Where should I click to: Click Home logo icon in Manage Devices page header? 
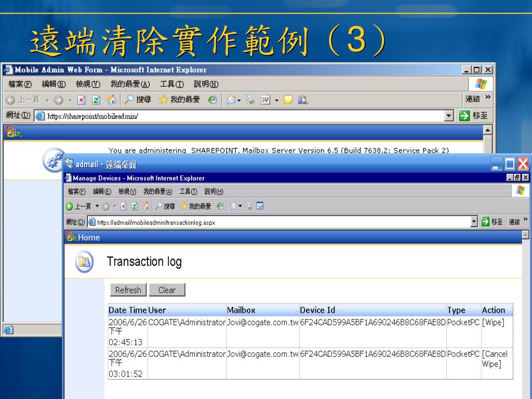[x=71, y=236]
